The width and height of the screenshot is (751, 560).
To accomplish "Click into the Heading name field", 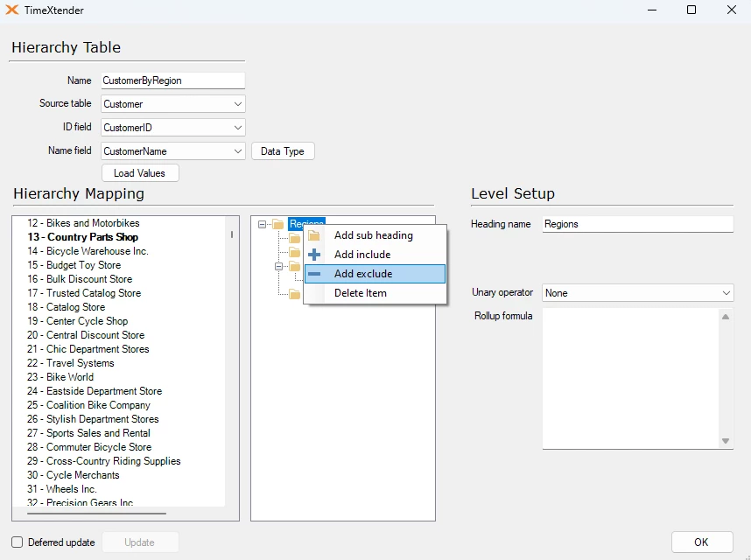I will pos(636,224).
